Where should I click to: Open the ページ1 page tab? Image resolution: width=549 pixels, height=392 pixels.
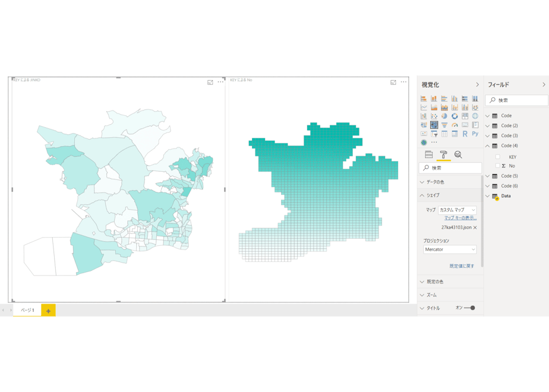tap(27, 310)
